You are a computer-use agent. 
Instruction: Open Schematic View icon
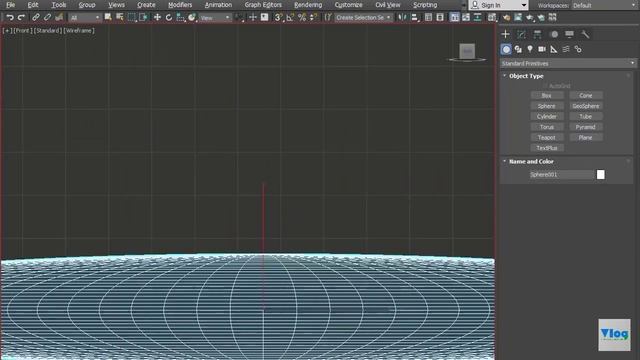point(477,18)
